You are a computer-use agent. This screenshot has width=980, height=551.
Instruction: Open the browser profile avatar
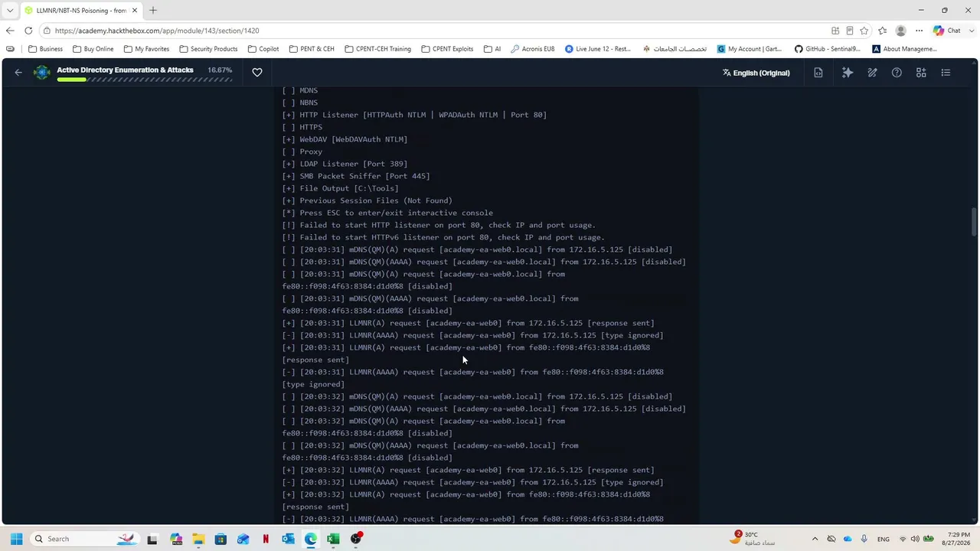[x=901, y=31]
